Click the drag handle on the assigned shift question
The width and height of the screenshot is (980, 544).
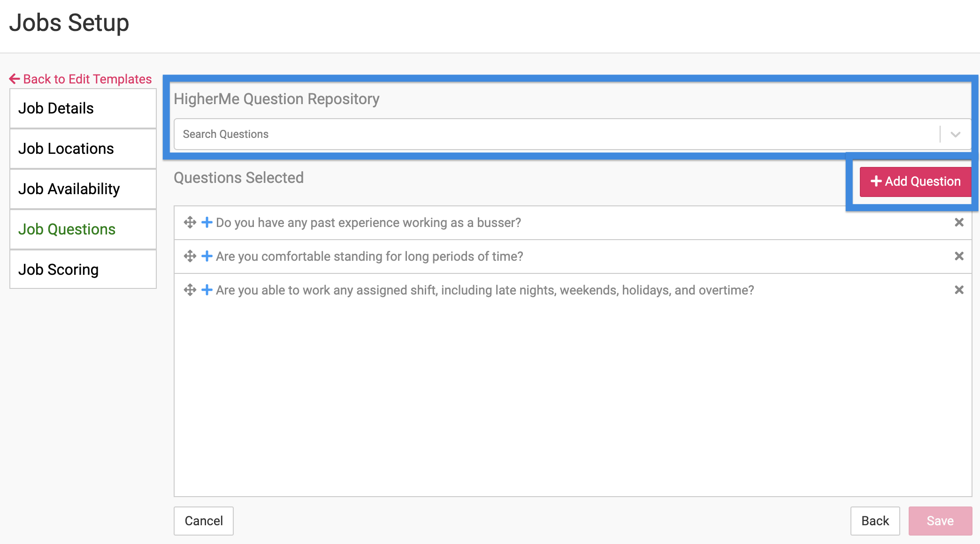tap(190, 290)
